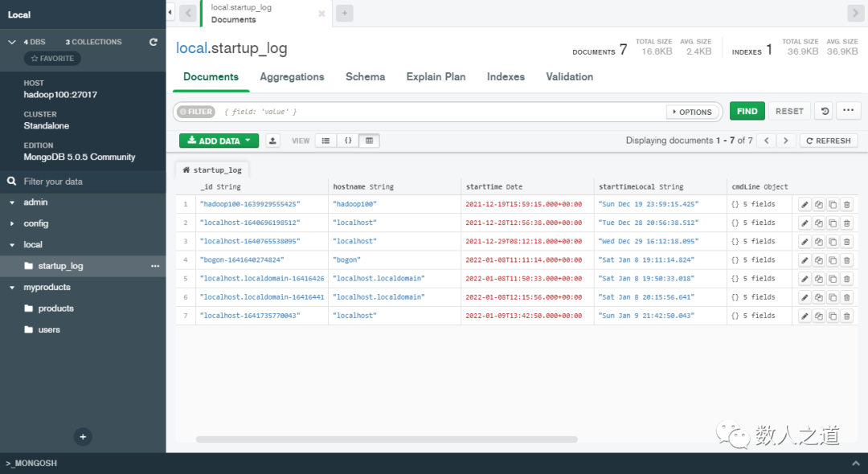Switch to JSON view of documents
The height and width of the screenshot is (474, 868).
tap(347, 140)
